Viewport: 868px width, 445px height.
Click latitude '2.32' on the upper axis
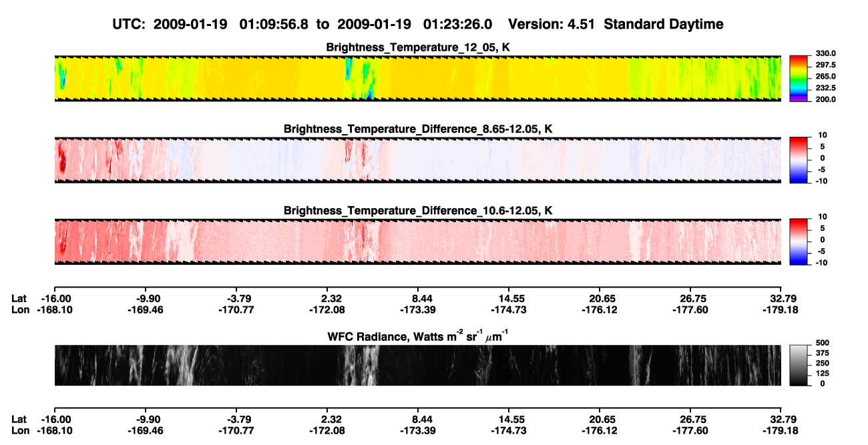click(332, 299)
